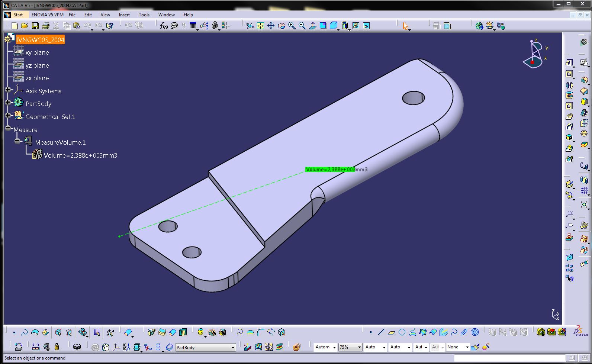592x364 pixels.
Task: Click the Measure Between ruler icon
Action: tap(36, 347)
